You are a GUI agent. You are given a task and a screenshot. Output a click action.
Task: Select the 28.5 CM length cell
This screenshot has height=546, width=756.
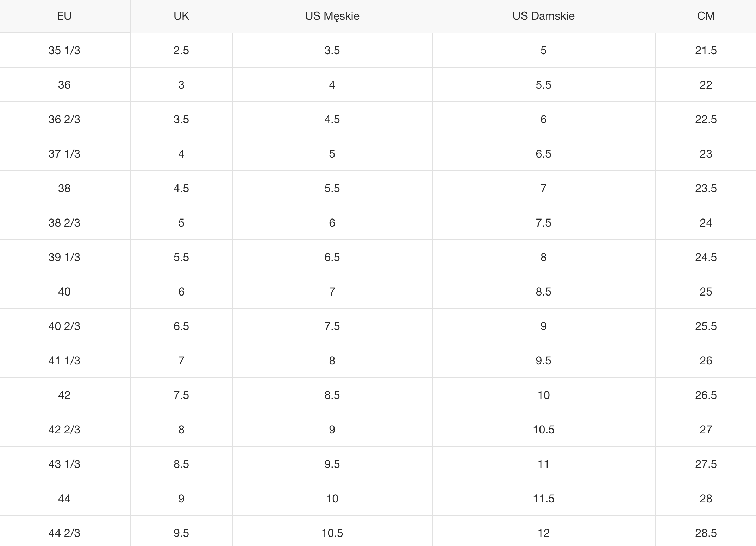(x=706, y=533)
